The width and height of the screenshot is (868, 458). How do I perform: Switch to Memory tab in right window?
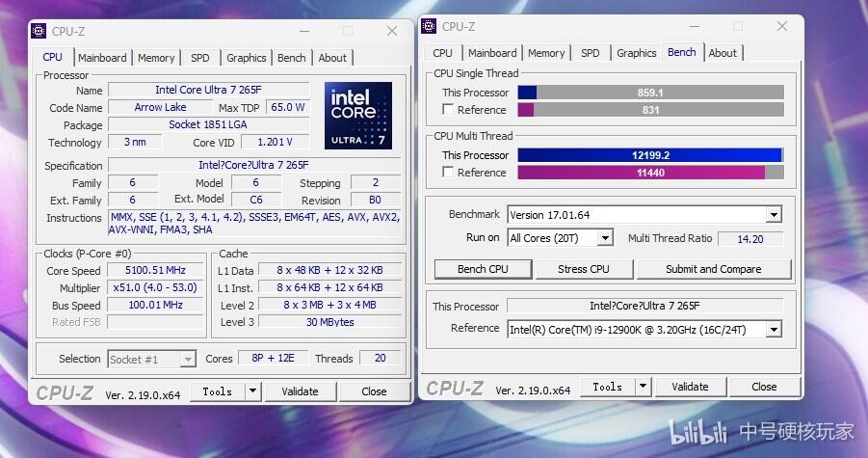546,53
